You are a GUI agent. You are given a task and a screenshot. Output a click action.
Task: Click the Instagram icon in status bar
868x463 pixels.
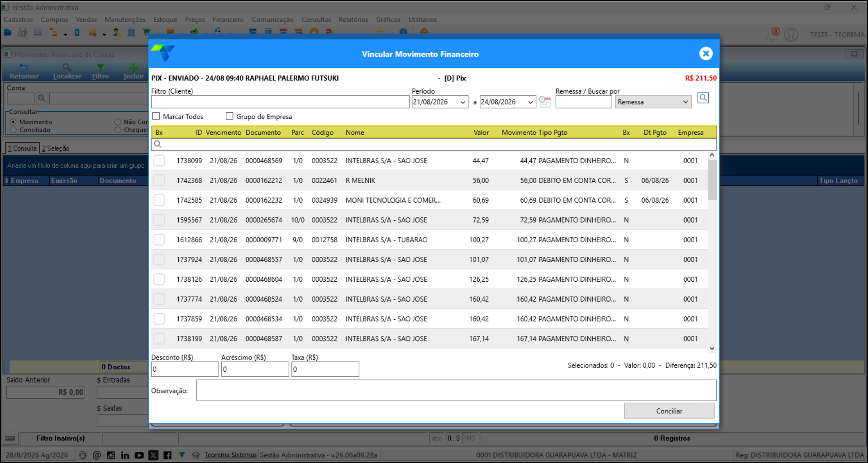click(x=111, y=455)
